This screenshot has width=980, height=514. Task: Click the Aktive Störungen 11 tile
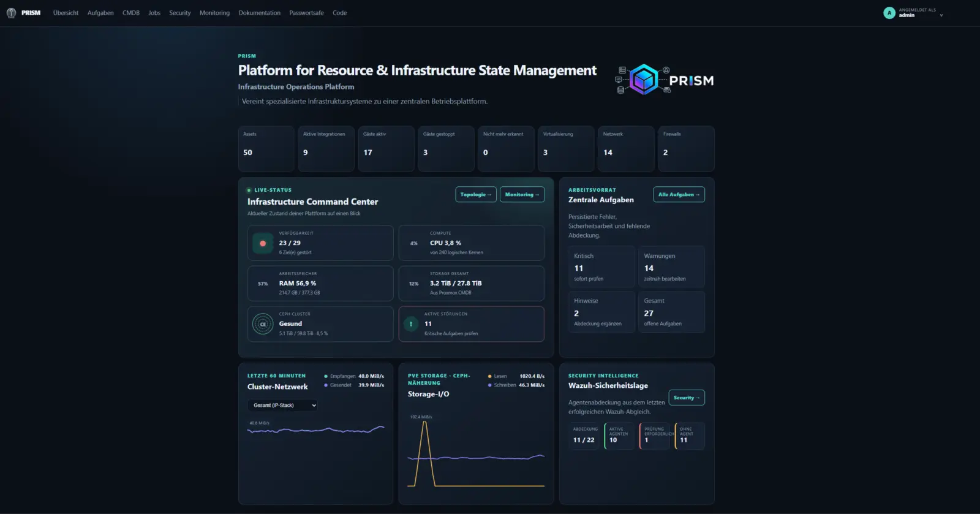[472, 324]
